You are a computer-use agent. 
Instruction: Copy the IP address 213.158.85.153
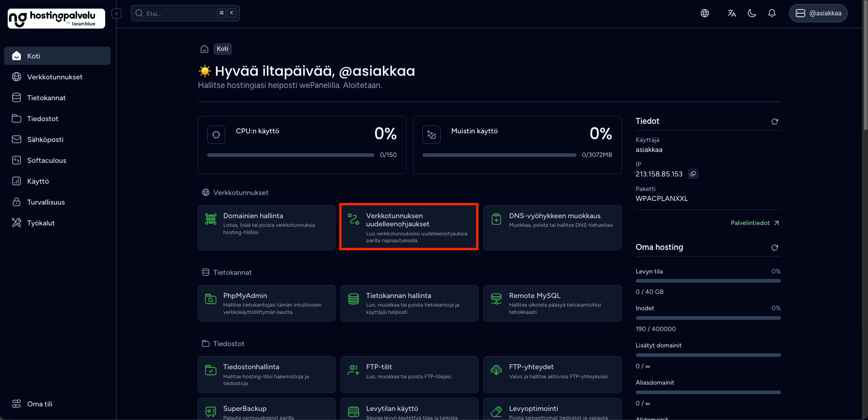click(693, 174)
